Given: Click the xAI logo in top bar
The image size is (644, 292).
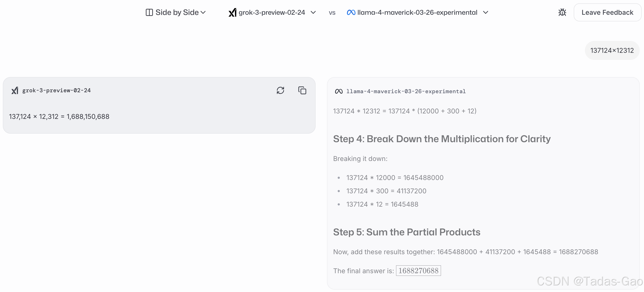Looking at the screenshot, I should (x=232, y=12).
